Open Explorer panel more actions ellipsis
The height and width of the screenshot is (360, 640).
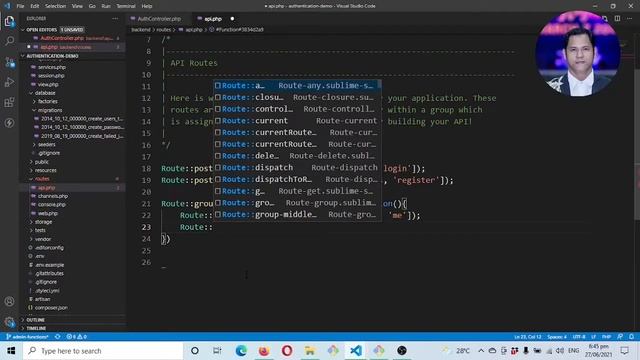(115, 19)
